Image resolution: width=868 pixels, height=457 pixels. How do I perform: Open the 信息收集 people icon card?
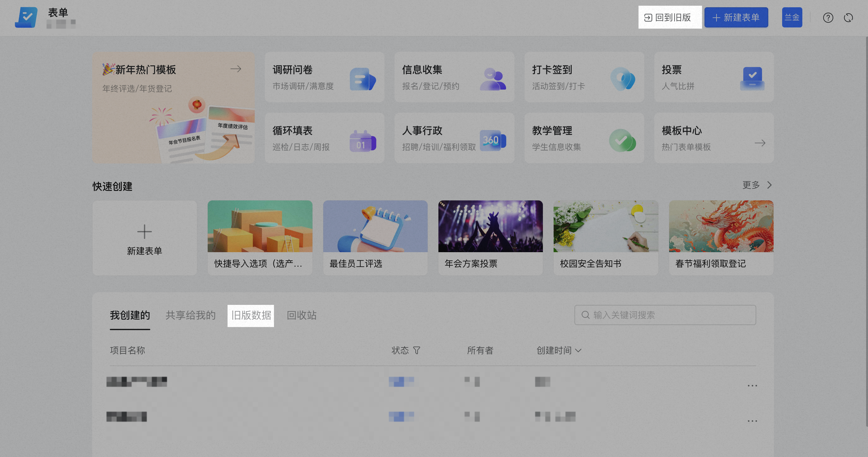[x=454, y=77]
